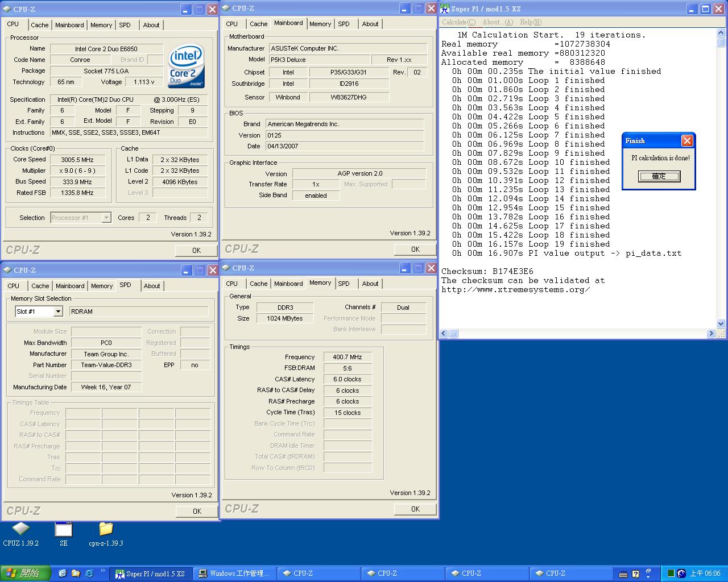This screenshot has width=728, height=582.
Task: Click the Super PI title bar icon
Action: 445,9
